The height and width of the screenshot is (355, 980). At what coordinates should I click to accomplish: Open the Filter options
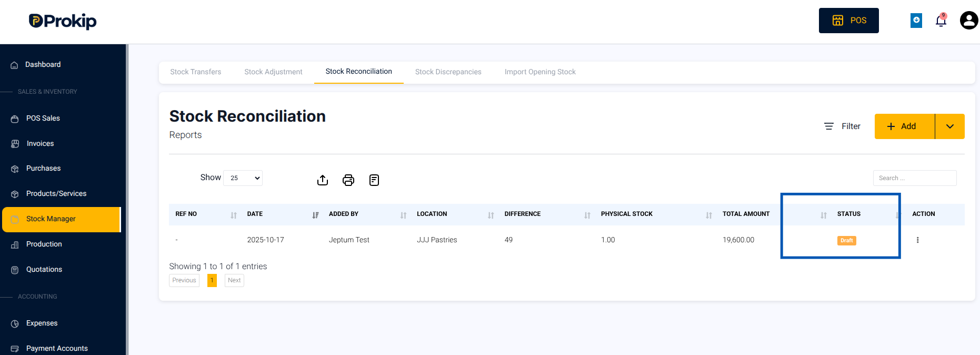click(842, 126)
